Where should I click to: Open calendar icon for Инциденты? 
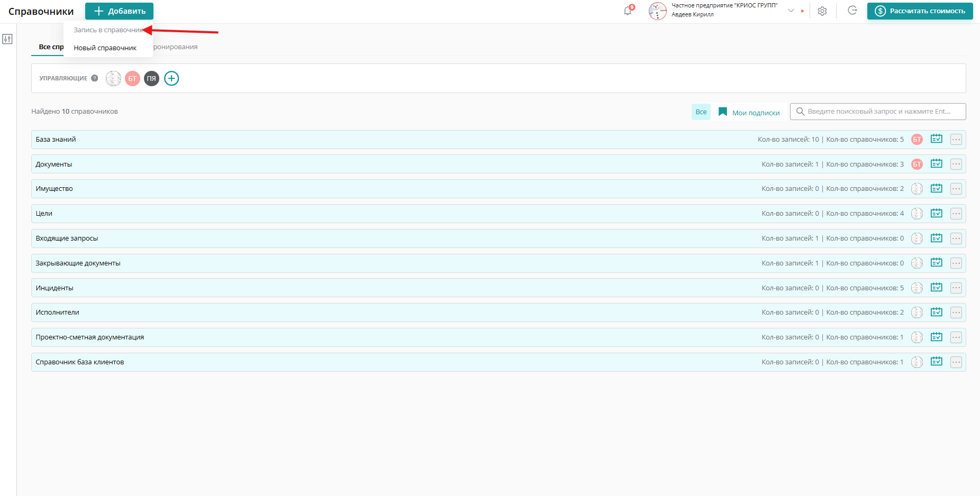tap(937, 288)
